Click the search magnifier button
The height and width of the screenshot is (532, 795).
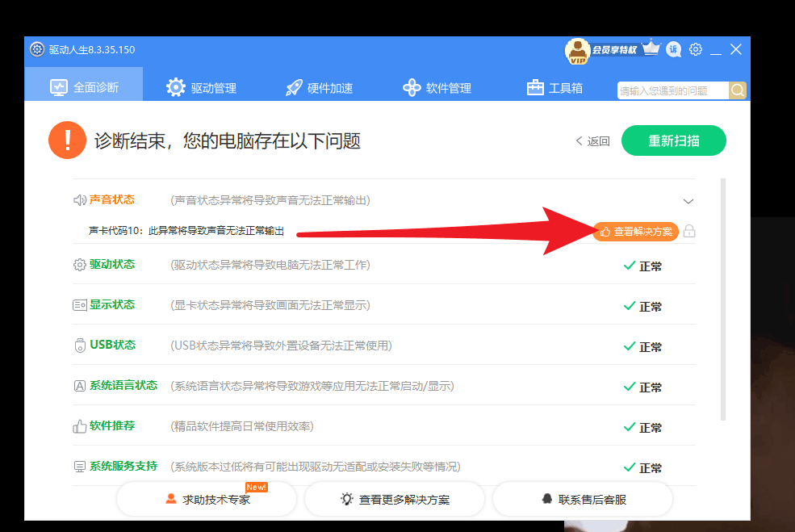pyautogui.click(x=737, y=90)
